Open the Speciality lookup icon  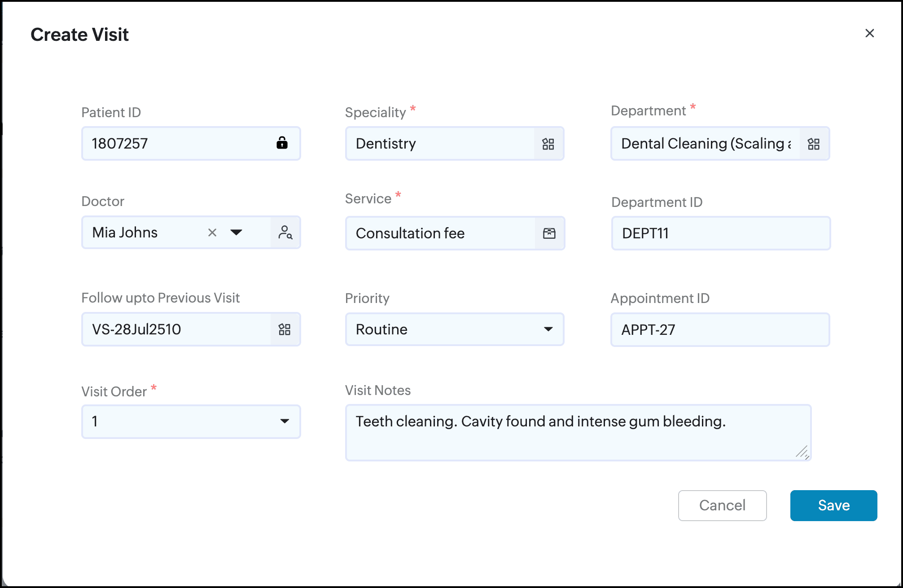click(x=548, y=144)
